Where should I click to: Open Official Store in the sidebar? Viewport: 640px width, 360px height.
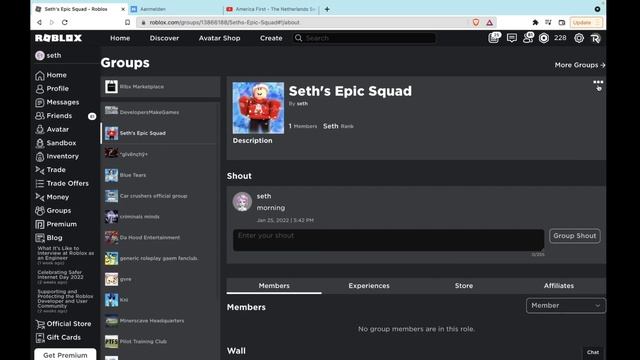tap(63, 324)
